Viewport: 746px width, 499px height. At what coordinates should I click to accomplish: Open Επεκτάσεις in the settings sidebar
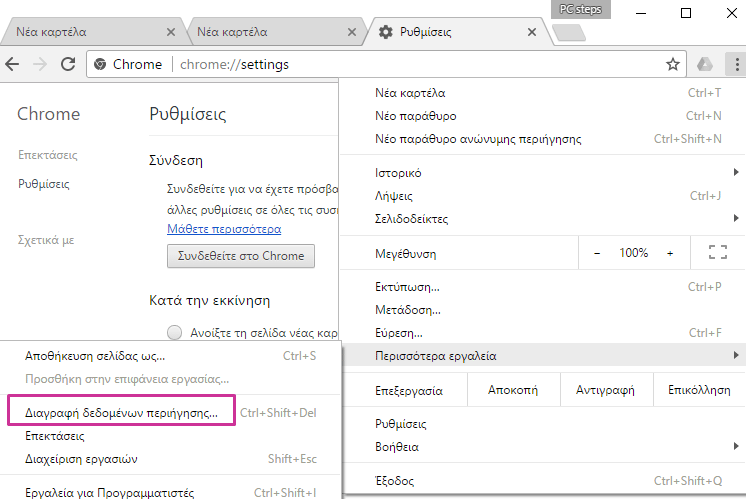coord(48,155)
